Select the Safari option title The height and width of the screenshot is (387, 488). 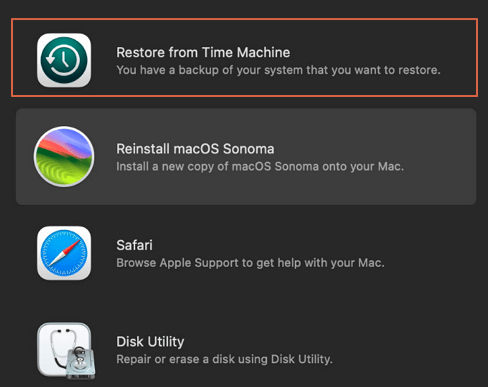pos(134,245)
